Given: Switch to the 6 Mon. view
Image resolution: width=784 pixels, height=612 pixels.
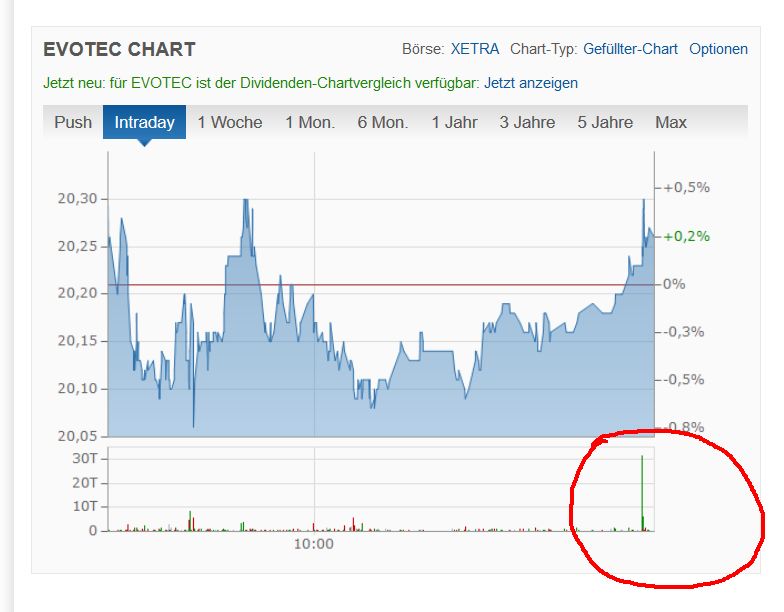Looking at the screenshot, I should click(383, 122).
